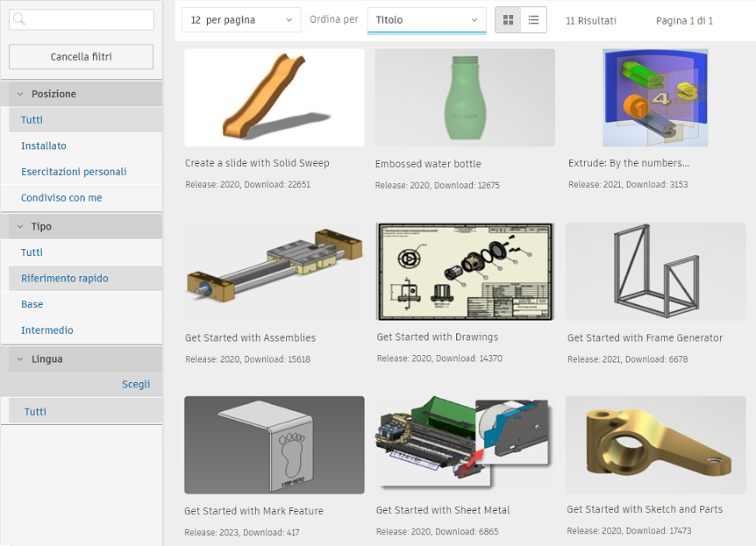Open the Embossed water bottle thumbnail
This screenshot has width=756, height=546.
pos(465,97)
